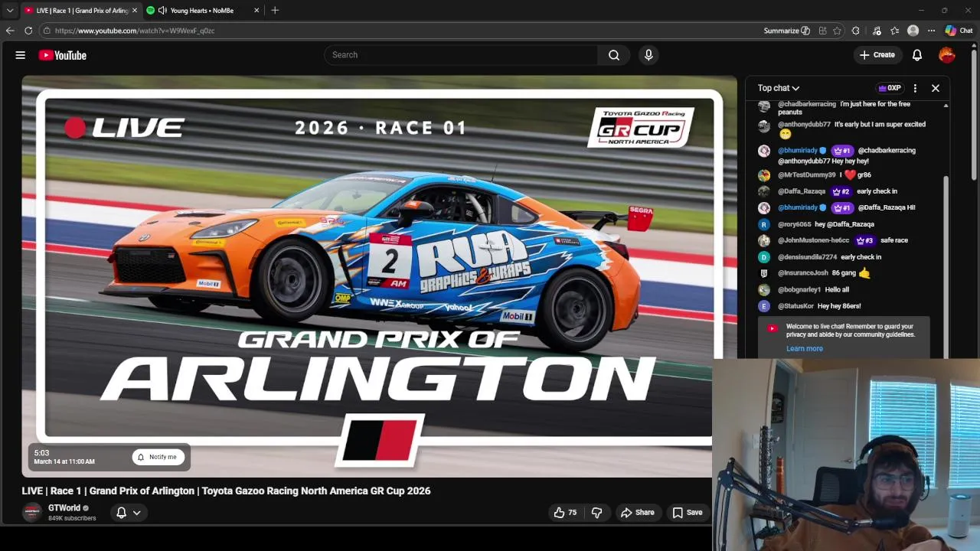This screenshot has height=551, width=980.
Task: Start voice search with the microphone
Action: coord(648,55)
